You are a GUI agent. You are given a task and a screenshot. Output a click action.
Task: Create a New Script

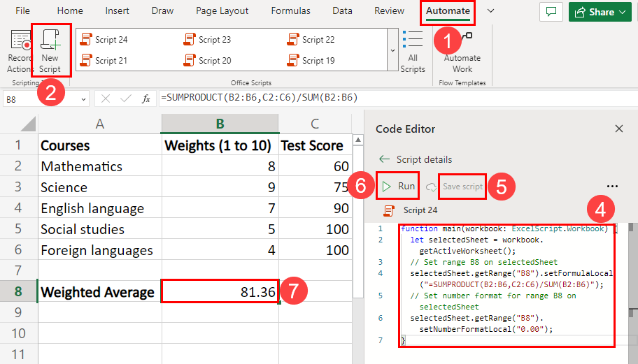coord(50,50)
